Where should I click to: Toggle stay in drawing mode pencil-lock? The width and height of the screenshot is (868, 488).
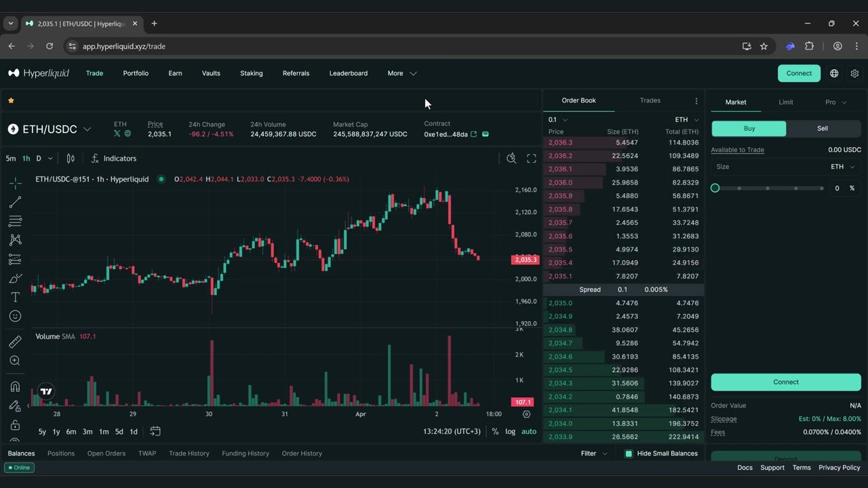click(15, 406)
